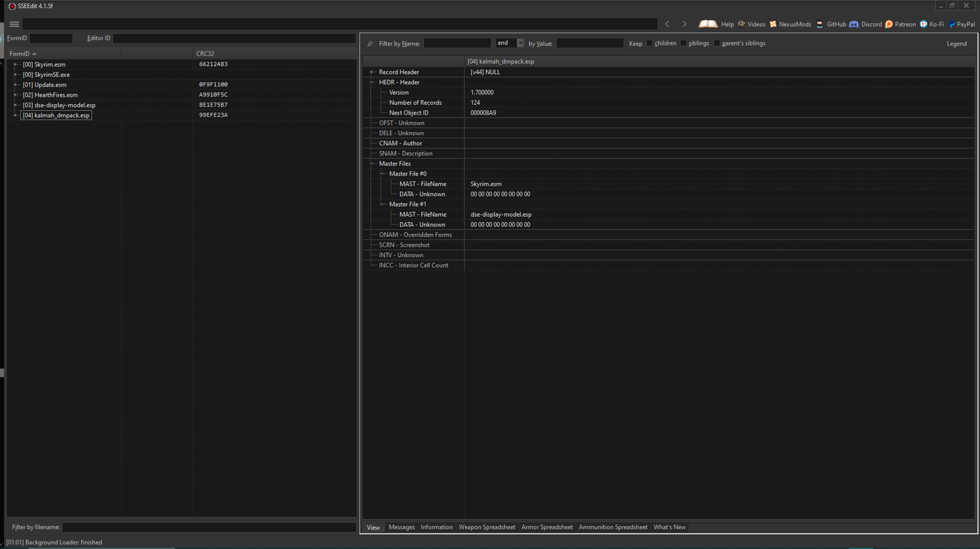Select the SNAM - Description row
980x549 pixels.
point(669,154)
